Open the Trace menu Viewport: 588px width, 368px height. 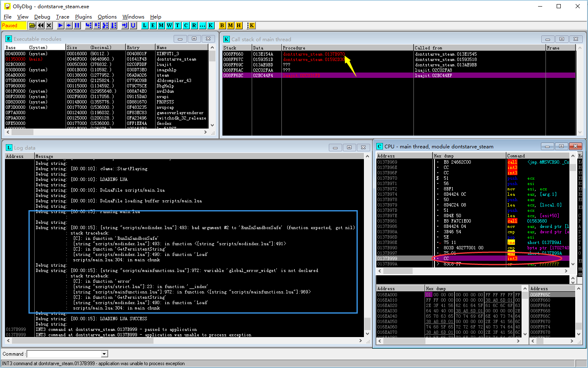[63, 17]
